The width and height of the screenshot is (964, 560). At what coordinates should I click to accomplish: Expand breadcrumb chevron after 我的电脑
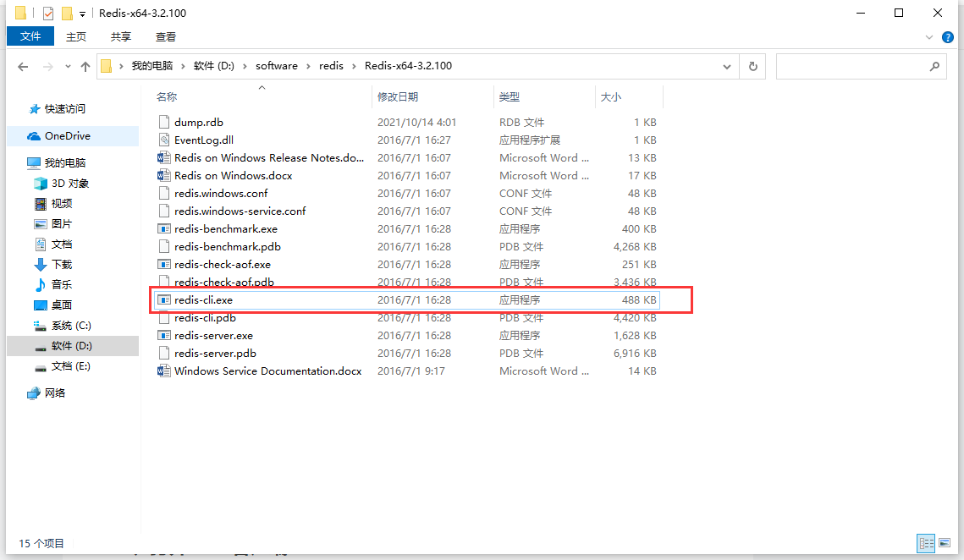pyautogui.click(x=183, y=66)
